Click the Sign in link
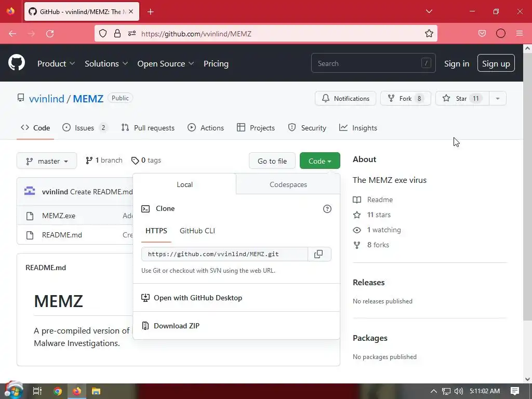Viewport: 532px width, 399px height. [457, 63]
